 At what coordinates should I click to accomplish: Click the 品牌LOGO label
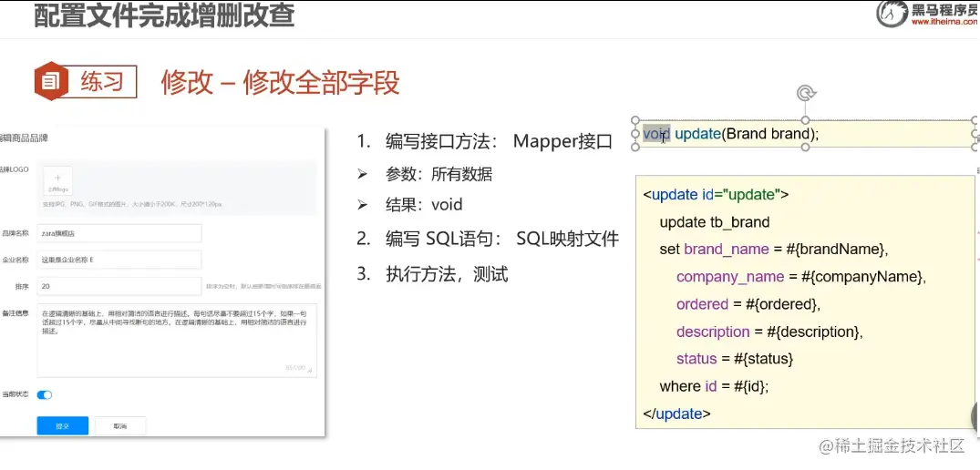coord(14,169)
